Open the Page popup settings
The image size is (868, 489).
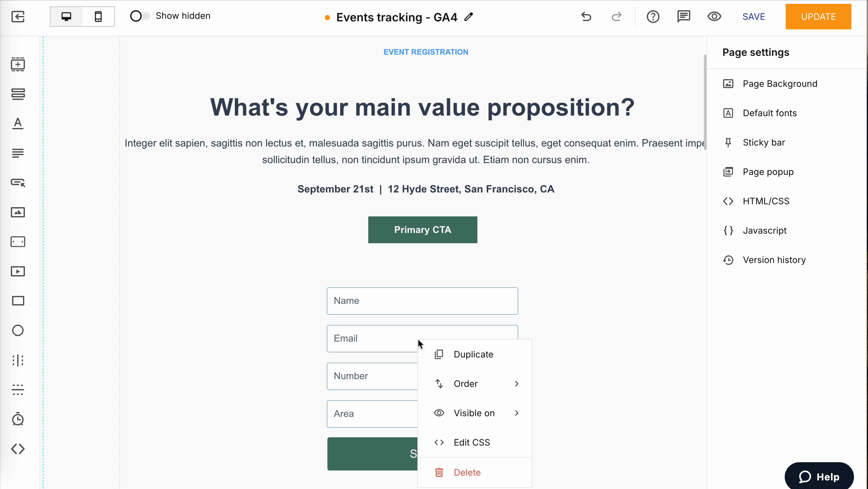click(x=767, y=172)
